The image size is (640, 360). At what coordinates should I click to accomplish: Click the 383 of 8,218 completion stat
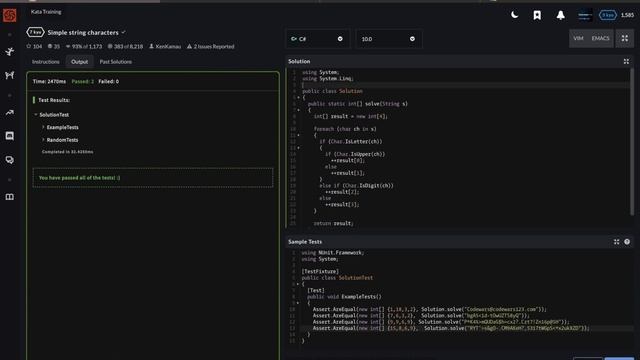point(125,47)
